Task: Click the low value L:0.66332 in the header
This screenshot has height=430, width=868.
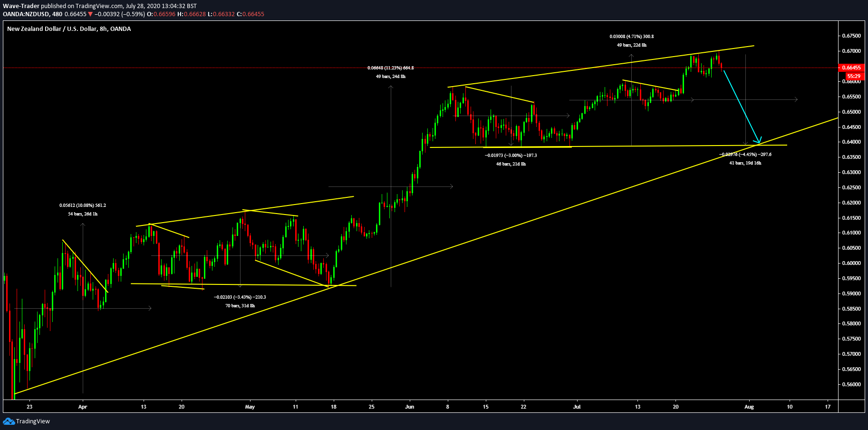Action: tap(222, 14)
